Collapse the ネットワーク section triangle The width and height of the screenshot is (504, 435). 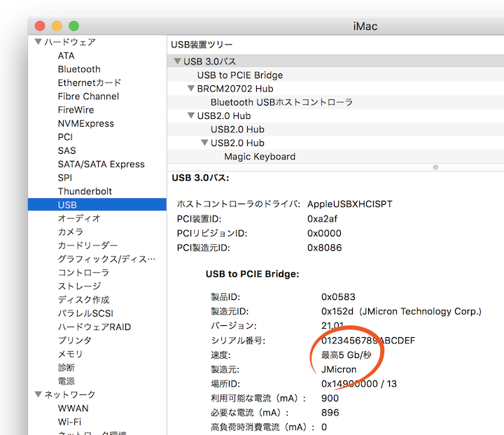(38, 394)
